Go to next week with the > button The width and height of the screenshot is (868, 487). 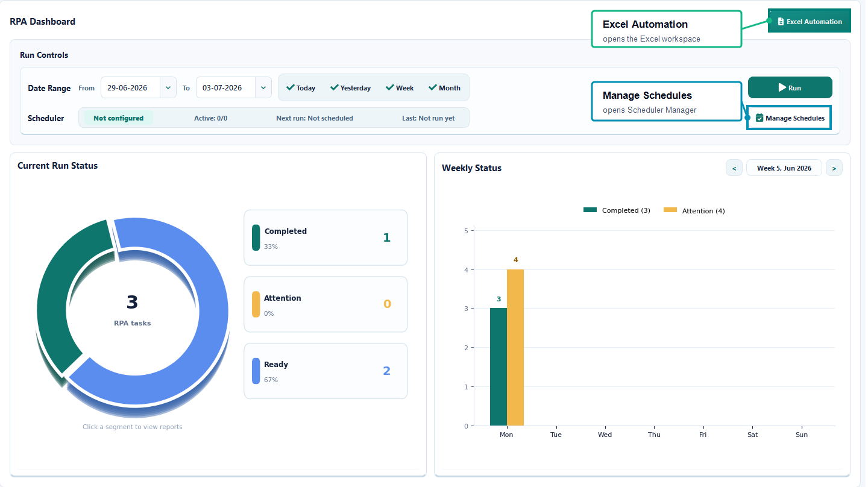[x=834, y=168]
